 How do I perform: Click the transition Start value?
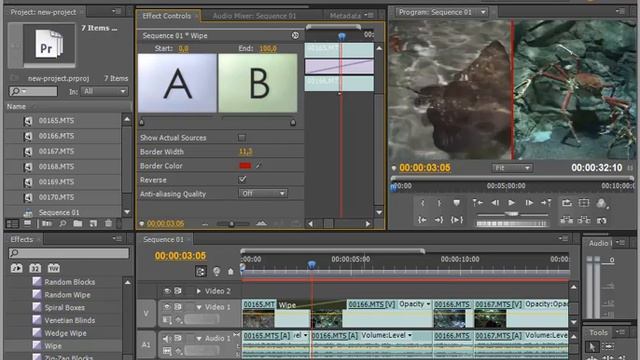click(183, 48)
